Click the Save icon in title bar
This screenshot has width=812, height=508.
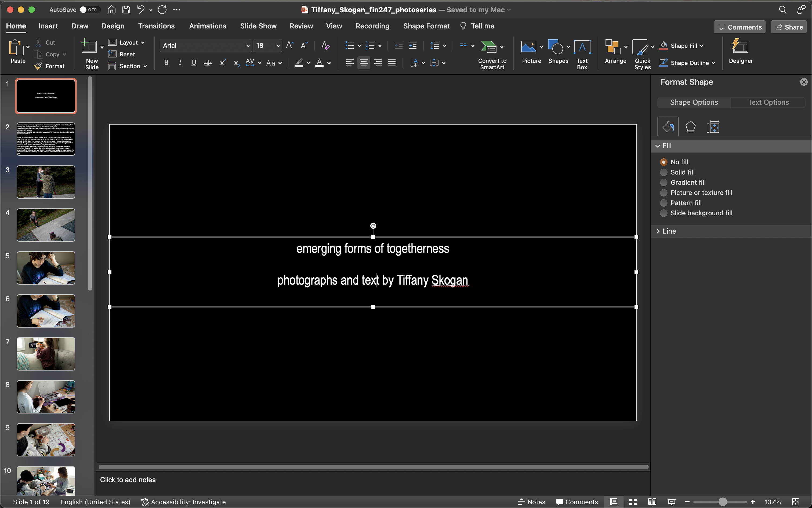[126, 9]
